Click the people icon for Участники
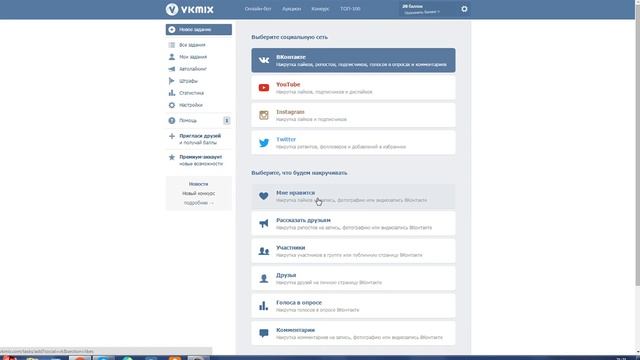The height and width of the screenshot is (360, 640). (264, 251)
